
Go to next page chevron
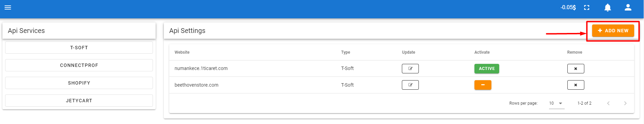tap(625, 103)
